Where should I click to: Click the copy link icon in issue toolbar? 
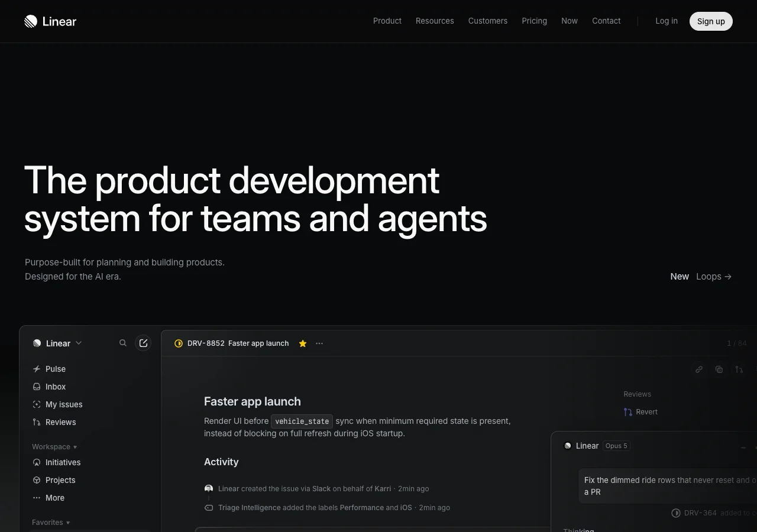point(699,369)
